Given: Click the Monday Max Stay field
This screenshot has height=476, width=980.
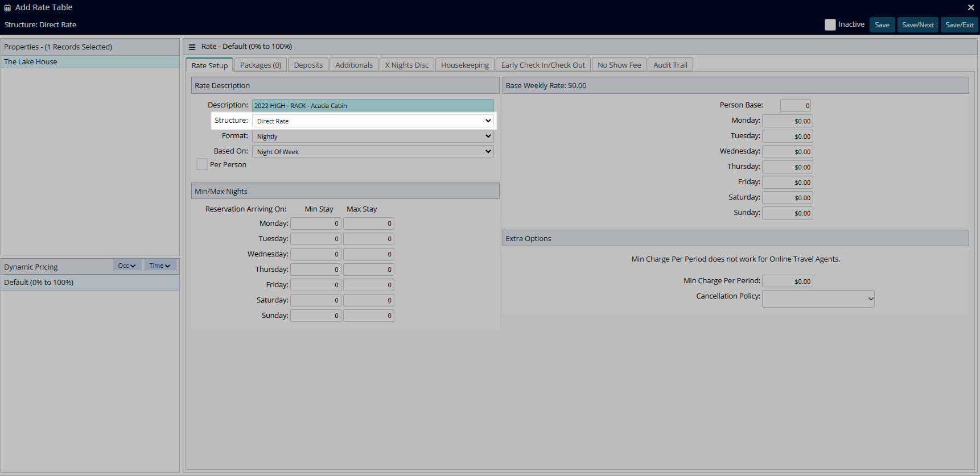Looking at the screenshot, I should tap(369, 223).
